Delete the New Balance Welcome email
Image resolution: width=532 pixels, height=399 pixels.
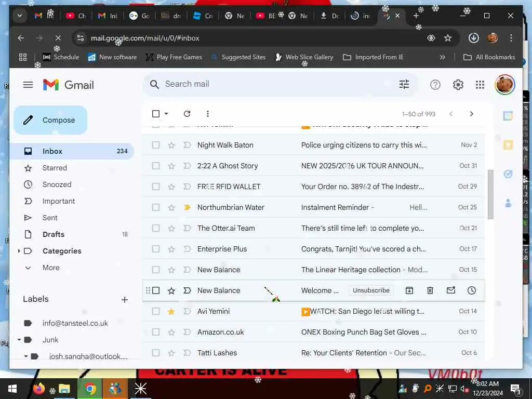(430, 290)
